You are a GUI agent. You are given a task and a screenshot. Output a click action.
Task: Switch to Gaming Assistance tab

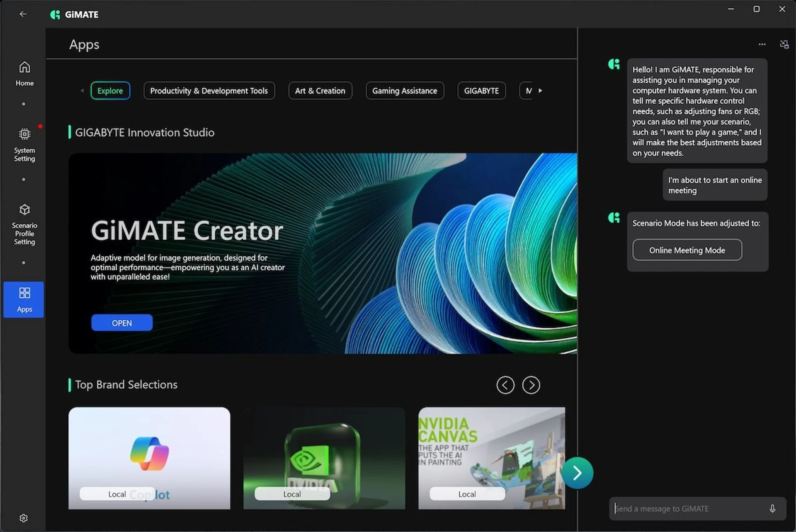405,90
